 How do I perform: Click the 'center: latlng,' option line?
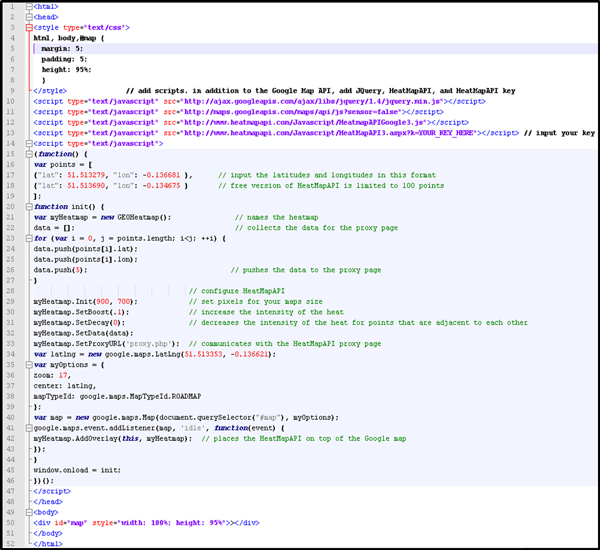(65, 386)
